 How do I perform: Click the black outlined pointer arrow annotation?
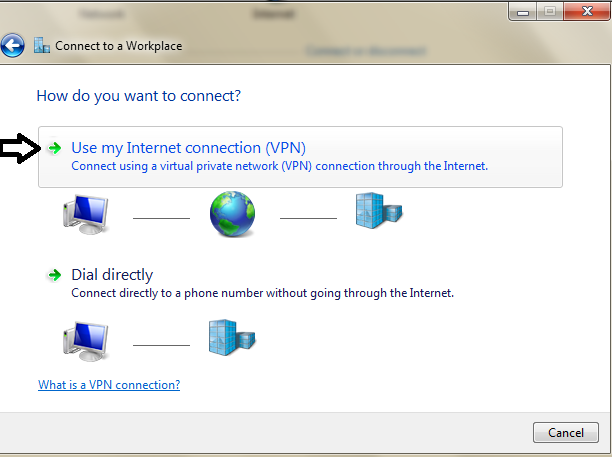pyautogui.click(x=20, y=148)
